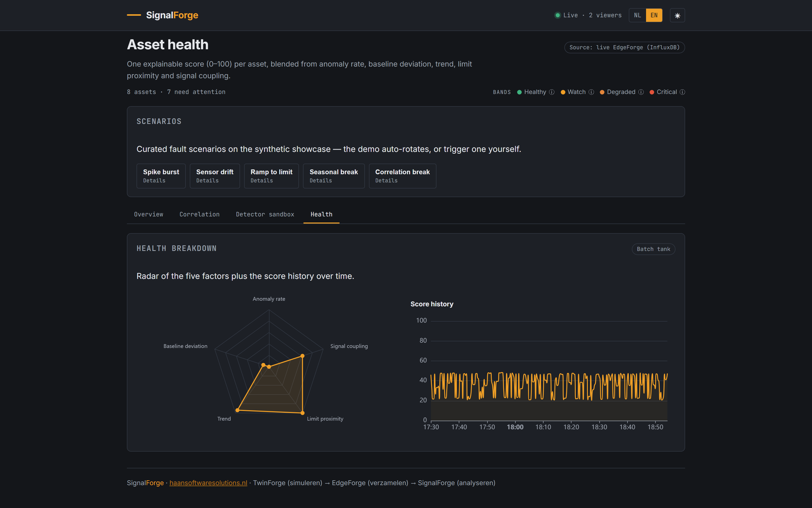Open the Overview tab
Image resolution: width=812 pixels, height=508 pixels.
[149, 214]
